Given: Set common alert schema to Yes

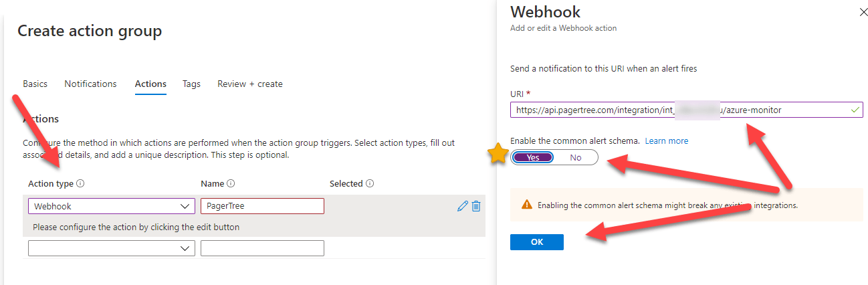Looking at the screenshot, I should tap(533, 158).
